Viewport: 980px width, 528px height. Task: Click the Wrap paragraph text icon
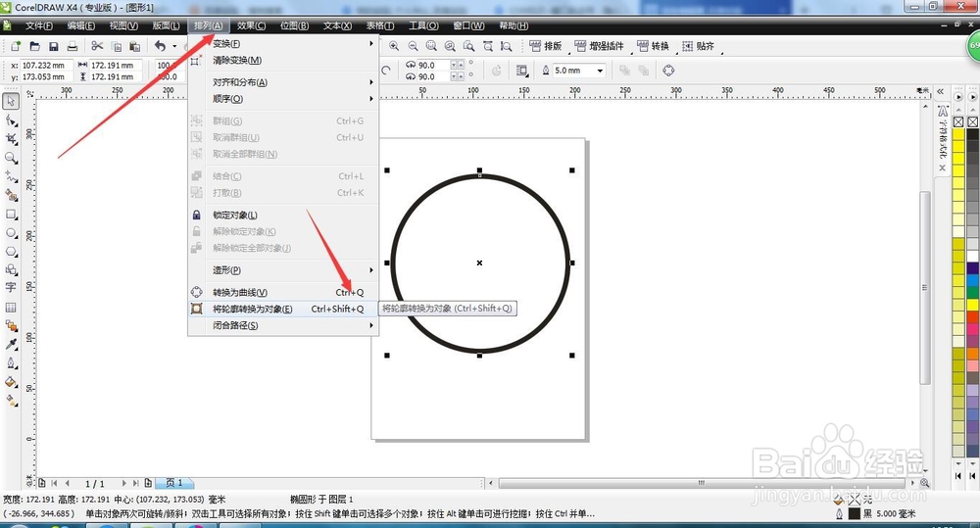[522, 71]
